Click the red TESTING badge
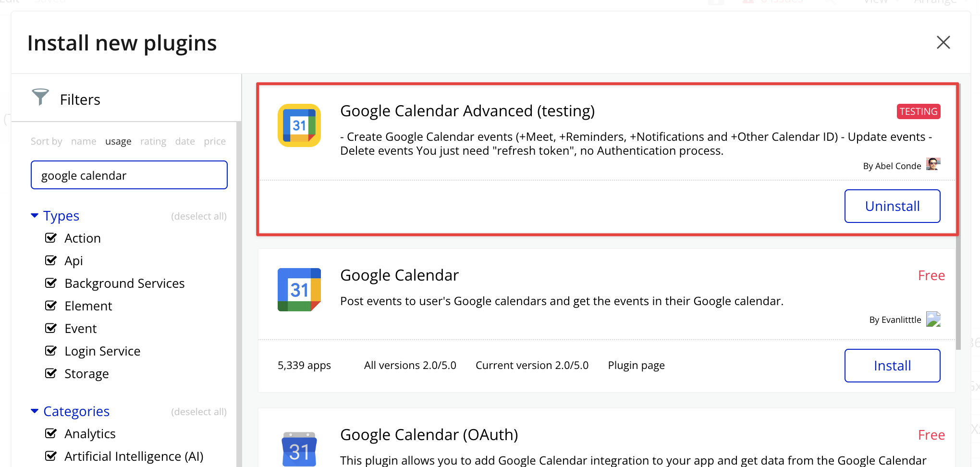980x467 pixels. pos(918,111)
